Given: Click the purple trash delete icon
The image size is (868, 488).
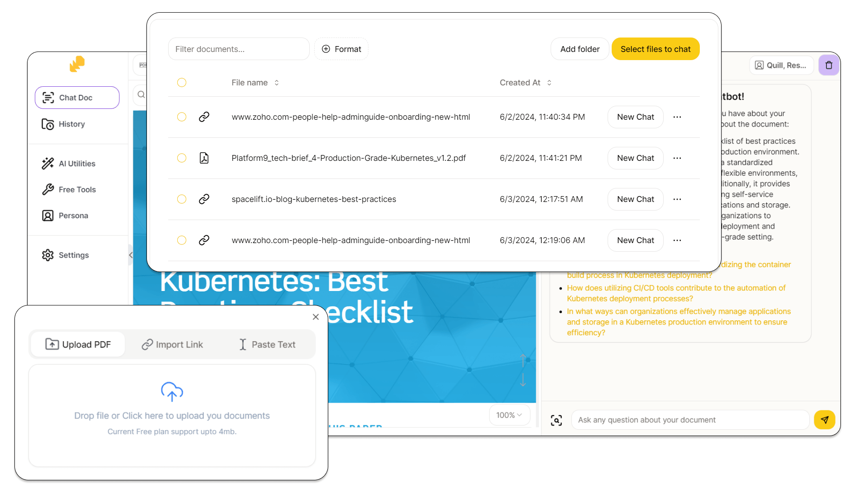Looking at the screenshot, I should point(829,65).
